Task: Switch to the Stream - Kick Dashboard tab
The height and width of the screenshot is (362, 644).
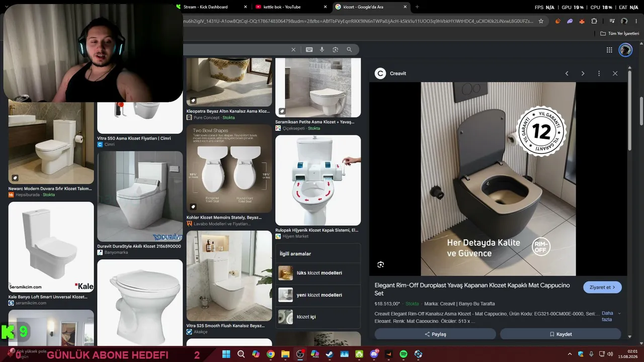Action: pos(205,7)
